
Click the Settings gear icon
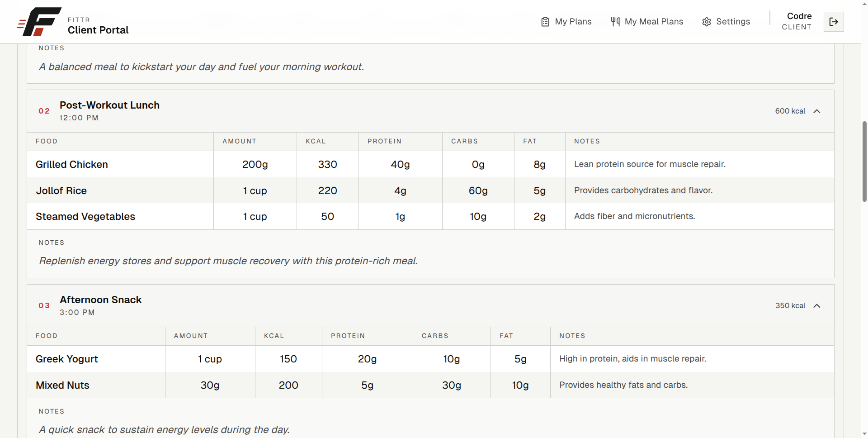707,22
